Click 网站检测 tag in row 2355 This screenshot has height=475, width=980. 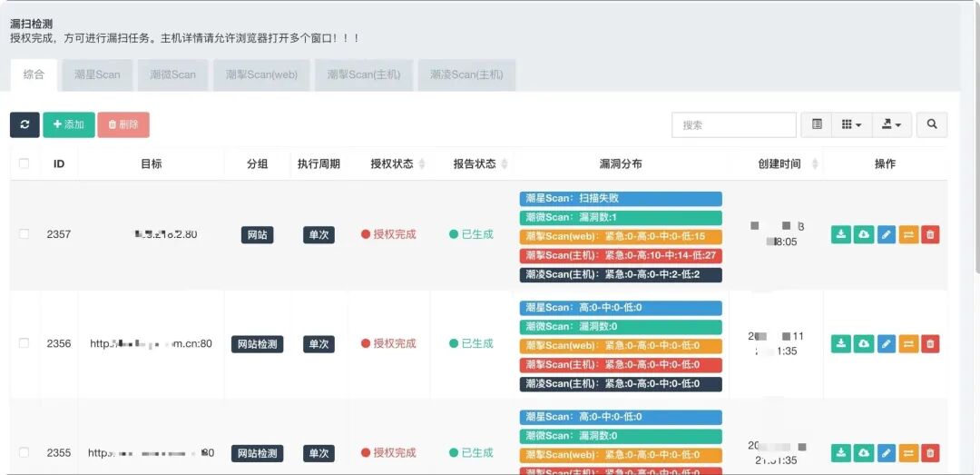(x=258, y=453)
